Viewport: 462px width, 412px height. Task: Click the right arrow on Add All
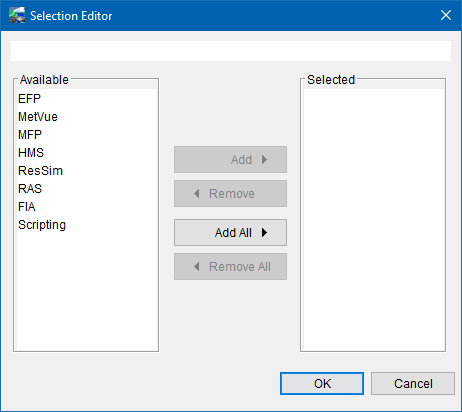coord(264,232)
